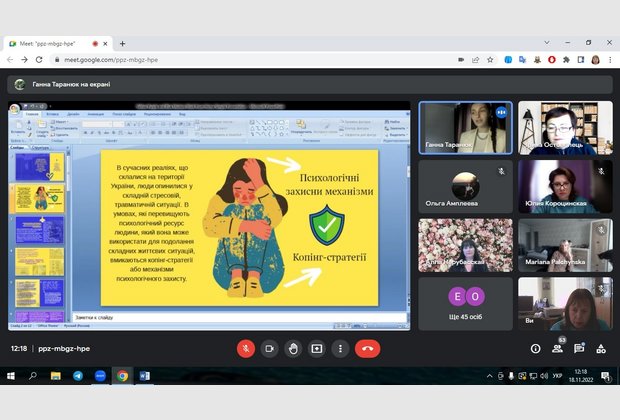The width and height of the screenshot is (620, 420).
Task: Open Telegram from the taskbar
Action: 78,376
